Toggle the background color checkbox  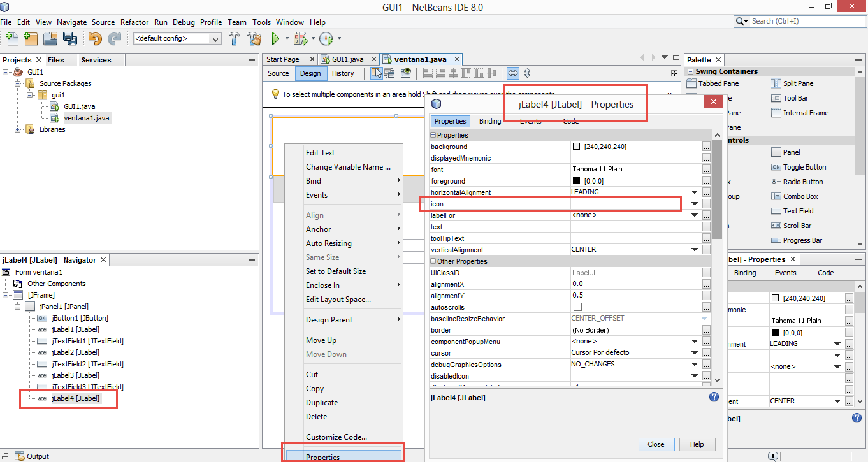[575, 146]
